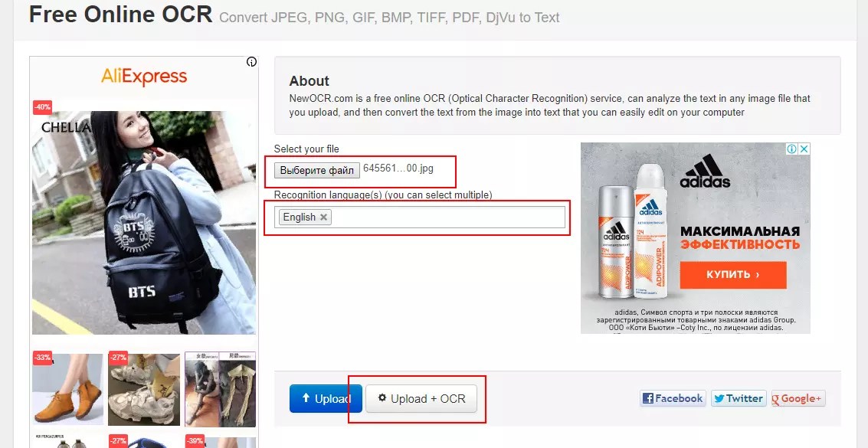The width and height of the screenshot is (868, 448).
Task: Click the КУПИТЬ button in adidas ad
Action: [733, 275]
